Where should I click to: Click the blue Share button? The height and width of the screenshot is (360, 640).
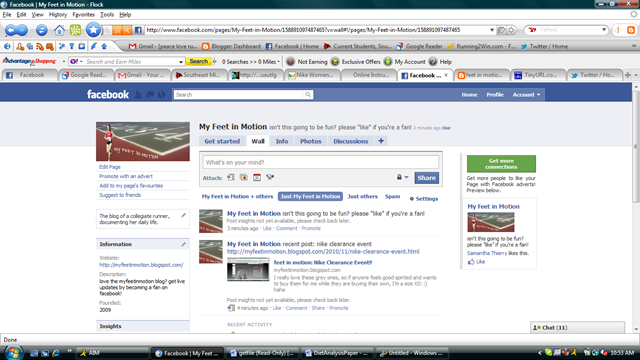[427, 178]
